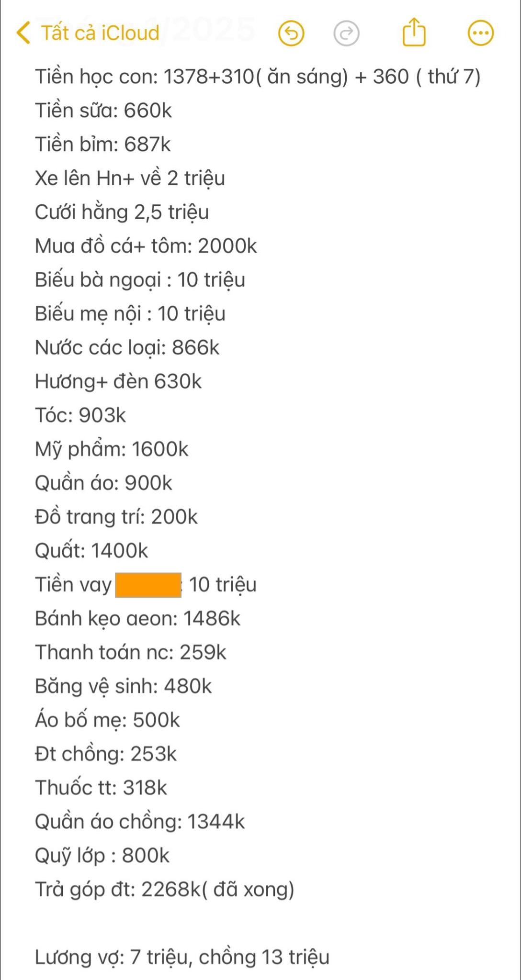Place cursor in Tiền học con line
Viewport: 521px width, 980px height.
tap(258, 77)
